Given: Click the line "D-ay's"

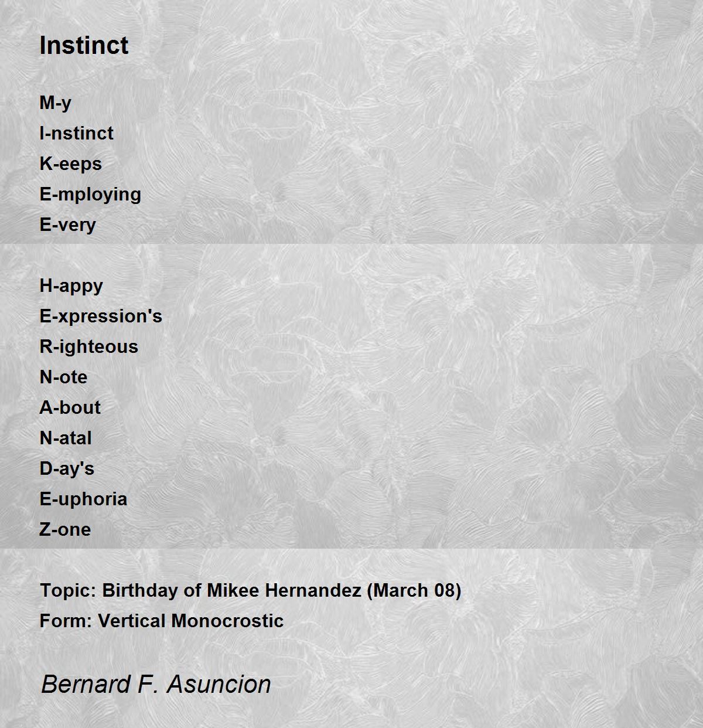Looking at the screenshot, I should point(67,469).
